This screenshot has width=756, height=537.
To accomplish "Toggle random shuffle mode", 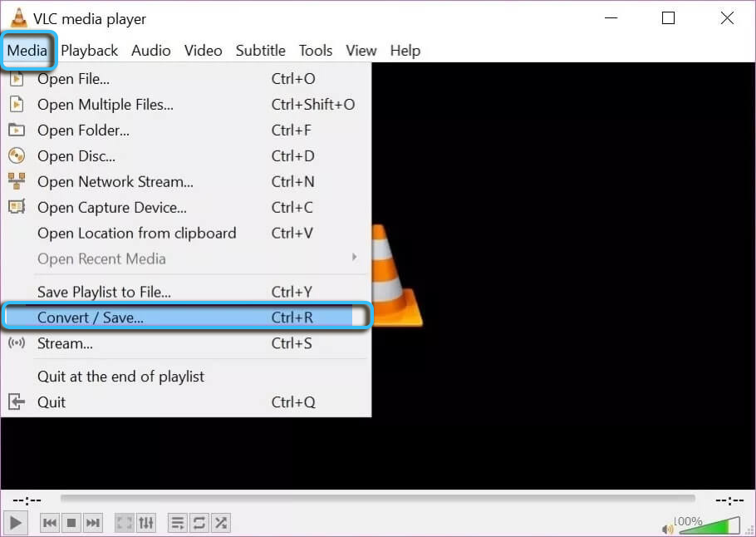I will [x=220, y=523].
